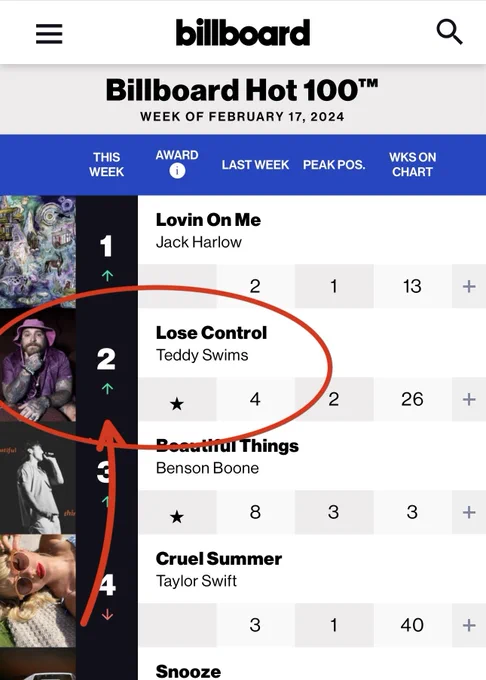Open the Lovin On Me cover art
The width and height of the screenshot is (486, 680).
tap(38, 252)
